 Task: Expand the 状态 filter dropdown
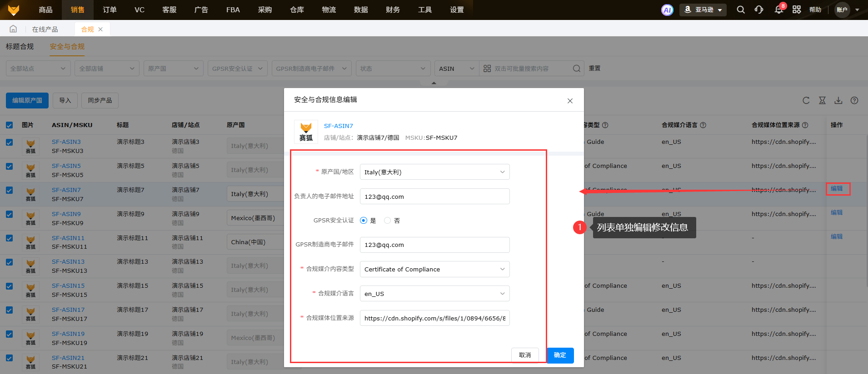(x=393, y=69)
